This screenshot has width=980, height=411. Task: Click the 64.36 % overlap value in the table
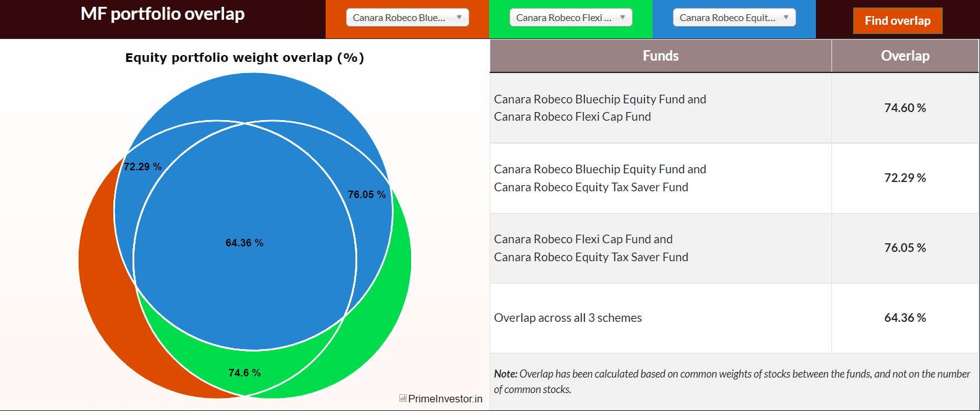pyautogui.click(x=905, y=318)
